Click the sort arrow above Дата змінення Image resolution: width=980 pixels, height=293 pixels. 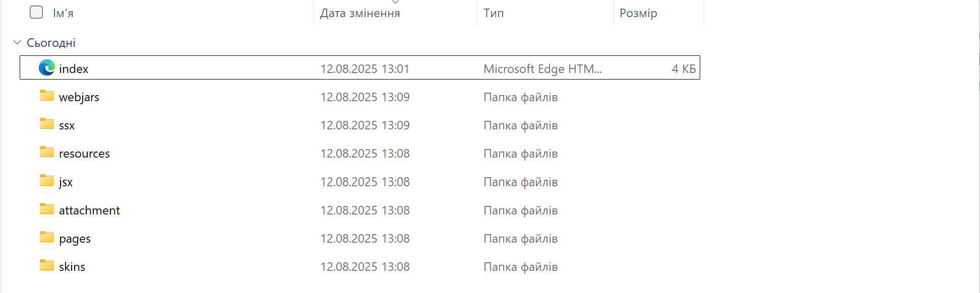click(x=396, y=2)
